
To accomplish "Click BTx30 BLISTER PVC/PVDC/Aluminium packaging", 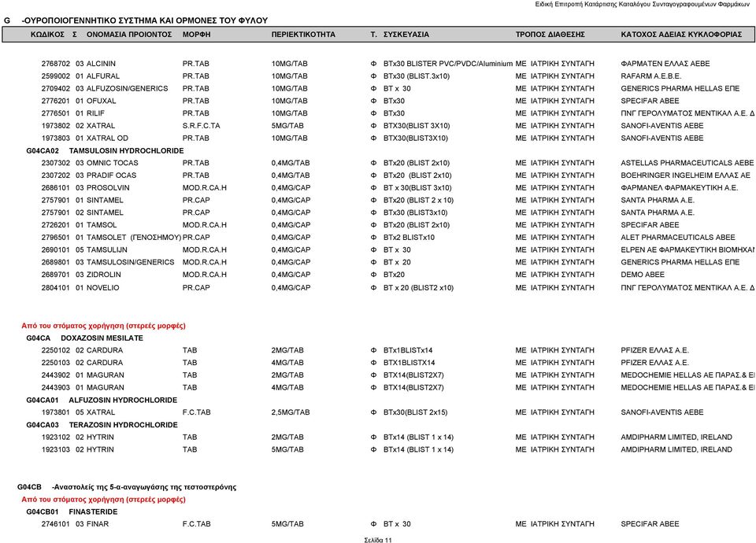I will (x=448, y=64).
